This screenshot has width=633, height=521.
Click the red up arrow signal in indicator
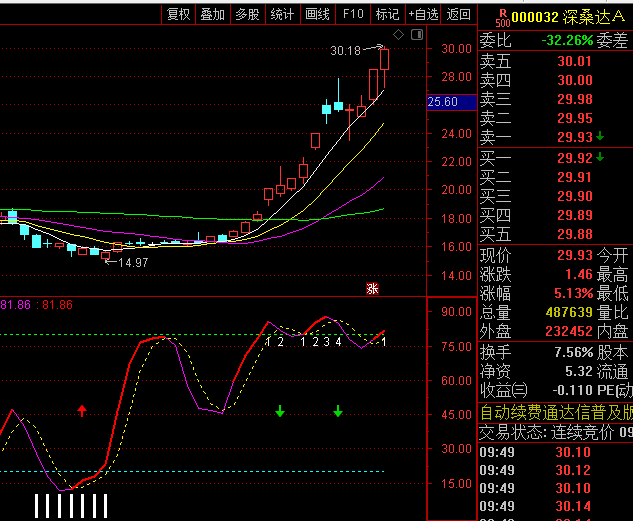pos(82,410)
